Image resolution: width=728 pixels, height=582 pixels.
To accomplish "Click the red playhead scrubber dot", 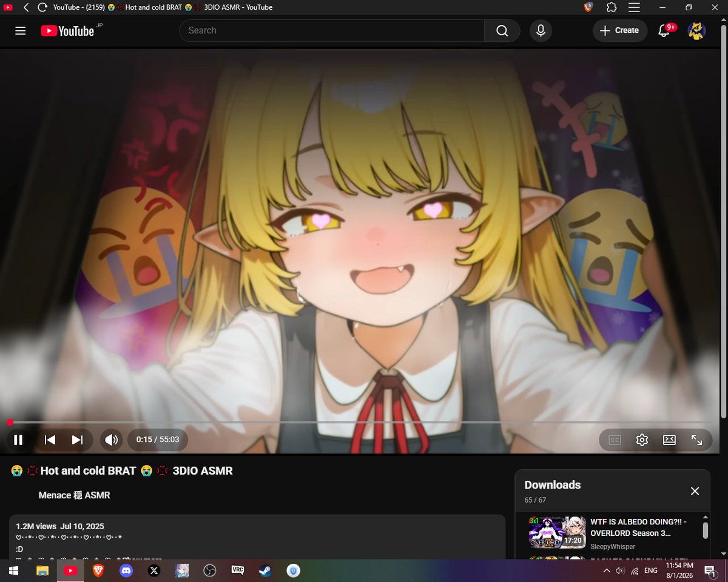I will click(x=10, y=422).
